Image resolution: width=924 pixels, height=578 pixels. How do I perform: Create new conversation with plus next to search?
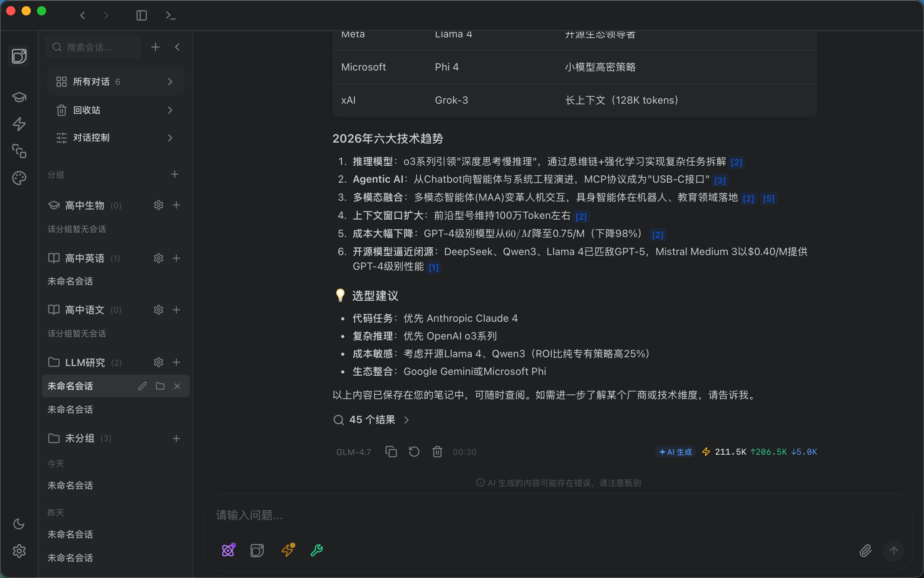click(x=156, y=47)
